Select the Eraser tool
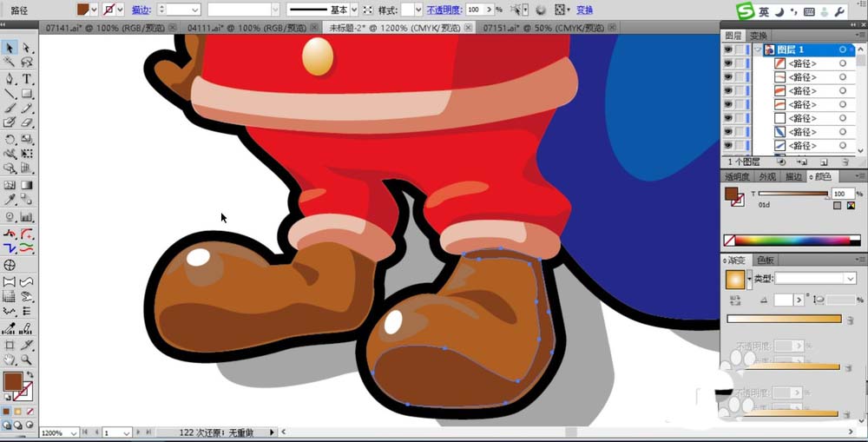The width and height of the screenshot is (868, 442). point(26,123)
